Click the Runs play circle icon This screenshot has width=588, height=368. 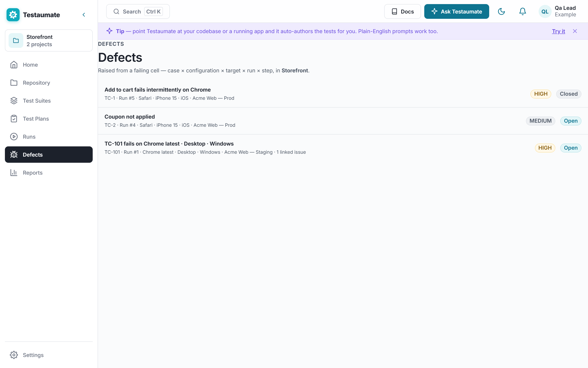pos(14,137)
